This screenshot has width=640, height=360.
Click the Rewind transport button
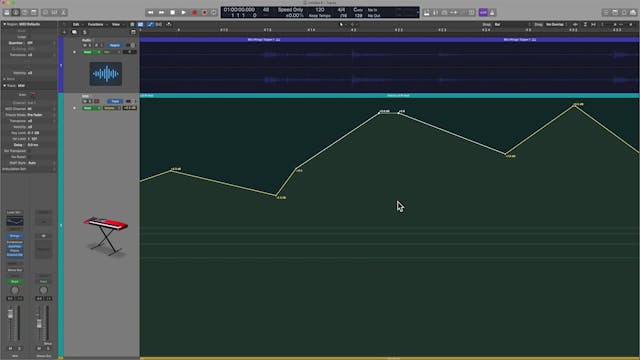point(150,13)
